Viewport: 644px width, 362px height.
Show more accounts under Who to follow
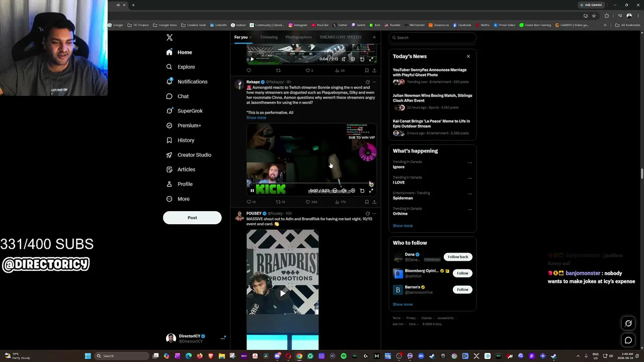pos(403,304)
